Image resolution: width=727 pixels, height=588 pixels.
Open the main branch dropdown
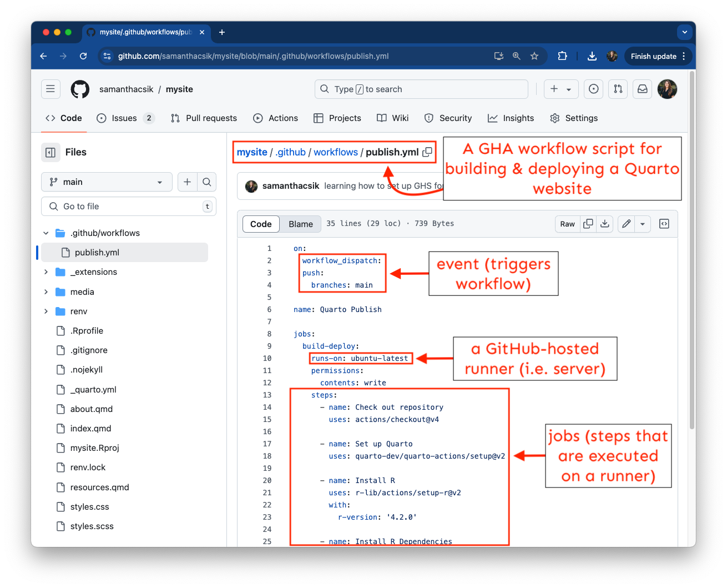(107, 182)
